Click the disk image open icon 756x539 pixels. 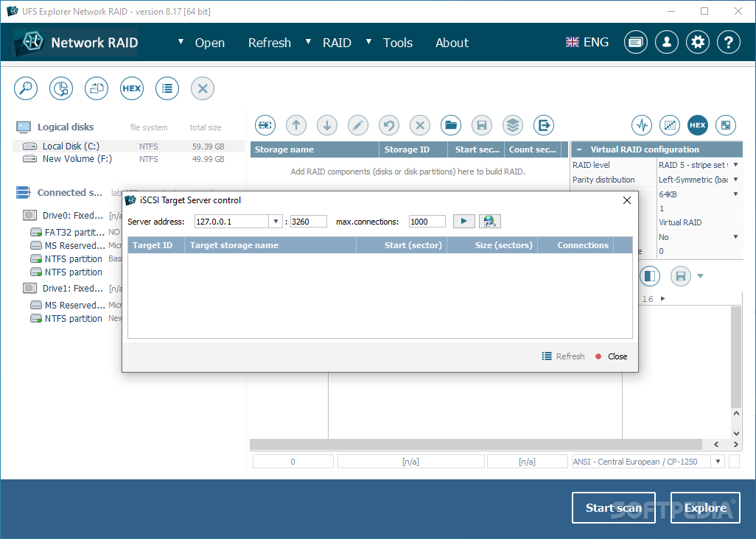coord(97,88)
